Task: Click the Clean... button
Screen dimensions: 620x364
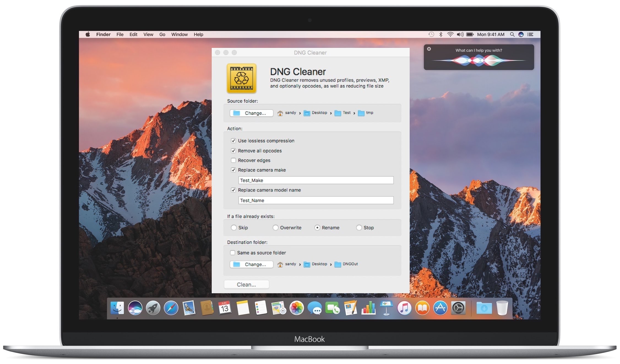Action: coord(246,285)
